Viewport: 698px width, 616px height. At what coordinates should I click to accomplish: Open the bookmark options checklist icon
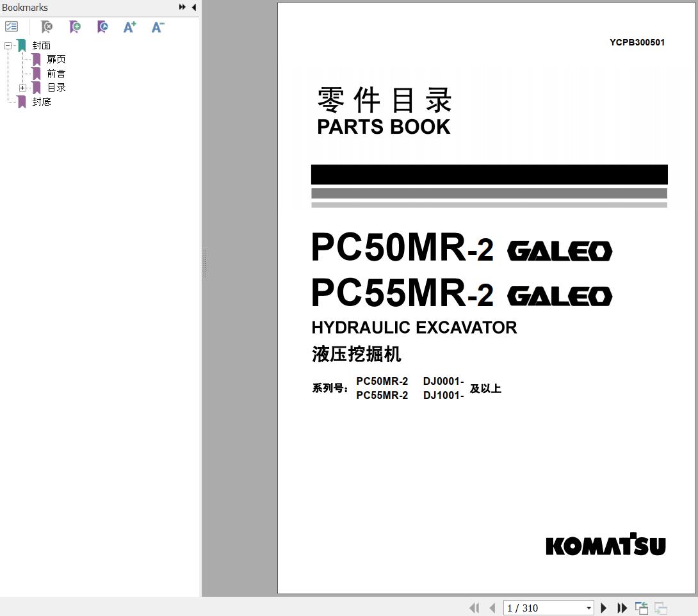(x=12, y=27)
